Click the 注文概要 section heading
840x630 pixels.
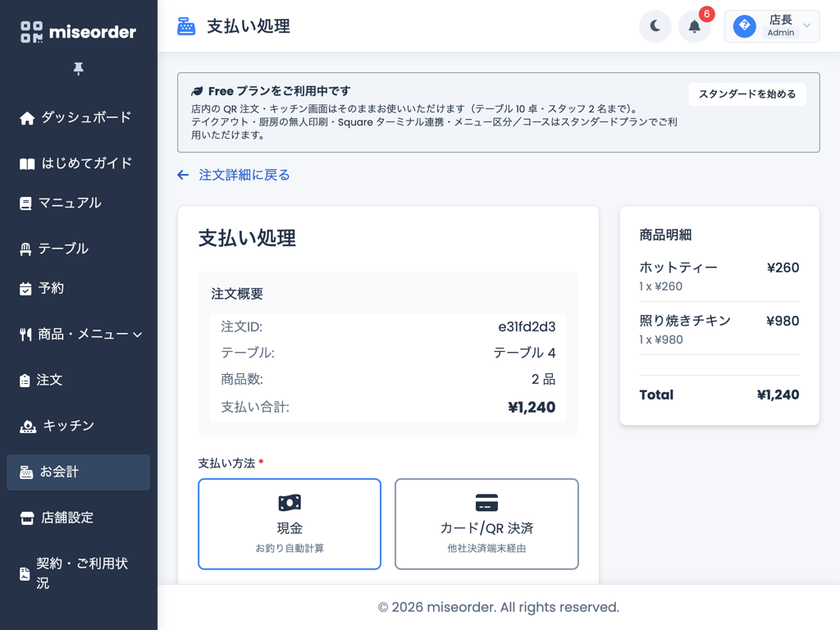pyautogui.click(x=237, y=294)
